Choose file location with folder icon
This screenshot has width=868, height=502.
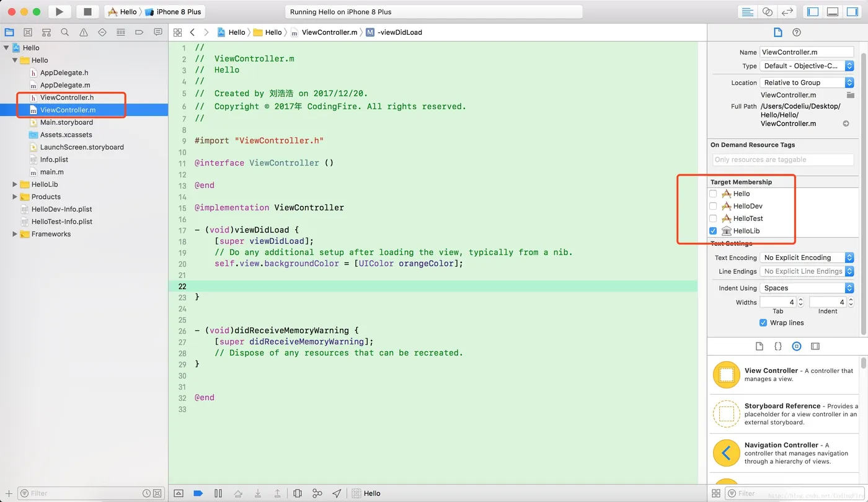(x=851, y=95)
